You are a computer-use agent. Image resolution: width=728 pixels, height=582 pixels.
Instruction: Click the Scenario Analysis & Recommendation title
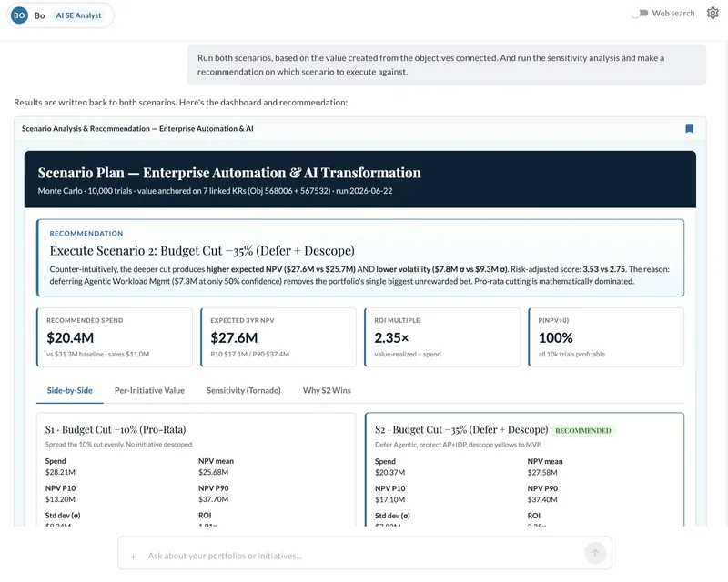(137, 128)
